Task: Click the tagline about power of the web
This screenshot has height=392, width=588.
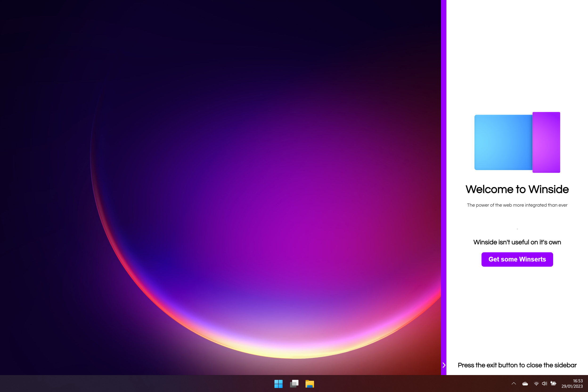Action: click(x=517, y=205)
